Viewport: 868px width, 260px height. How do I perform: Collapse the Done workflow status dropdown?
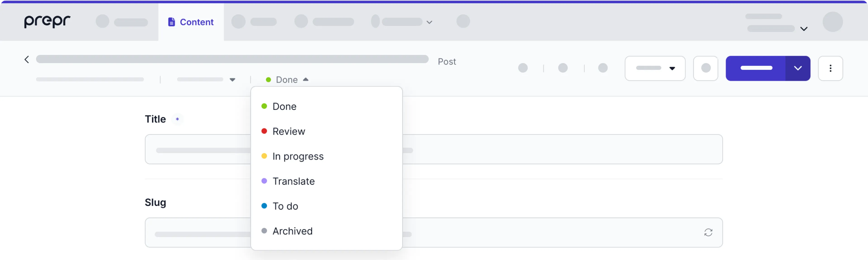coord(306,80)
